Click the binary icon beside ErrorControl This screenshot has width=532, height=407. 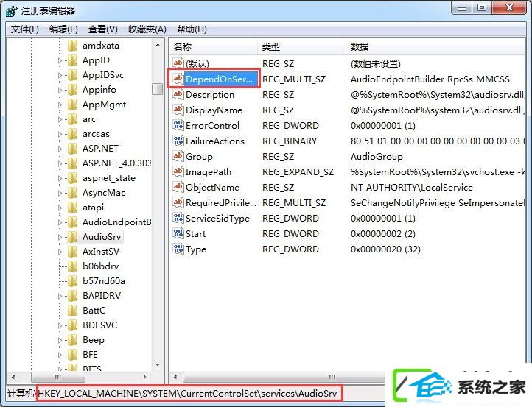pos(178,125)
